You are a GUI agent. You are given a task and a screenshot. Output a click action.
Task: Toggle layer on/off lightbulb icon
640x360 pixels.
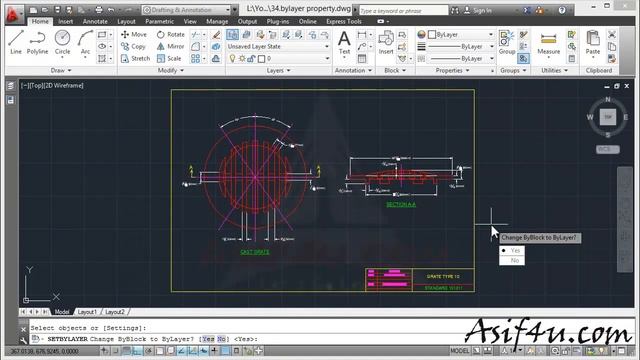tap(232, 58)
